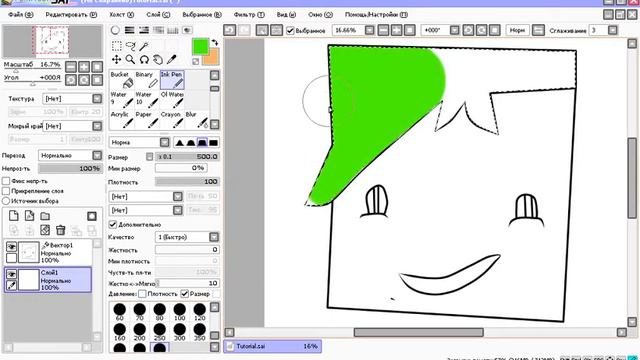Select the Hand pan tool
640x360 pixels.
pos(158,60)
